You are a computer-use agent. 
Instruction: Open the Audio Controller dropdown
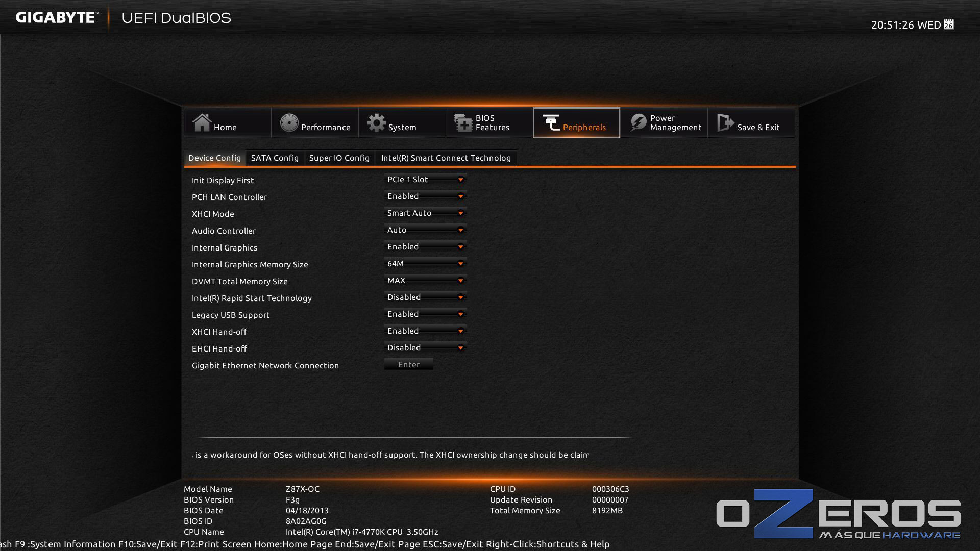425,230
